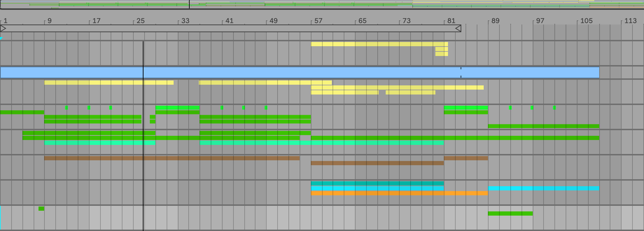Select the bright green clip starting at bar 29
644x231 pixels.
(177, 108)
